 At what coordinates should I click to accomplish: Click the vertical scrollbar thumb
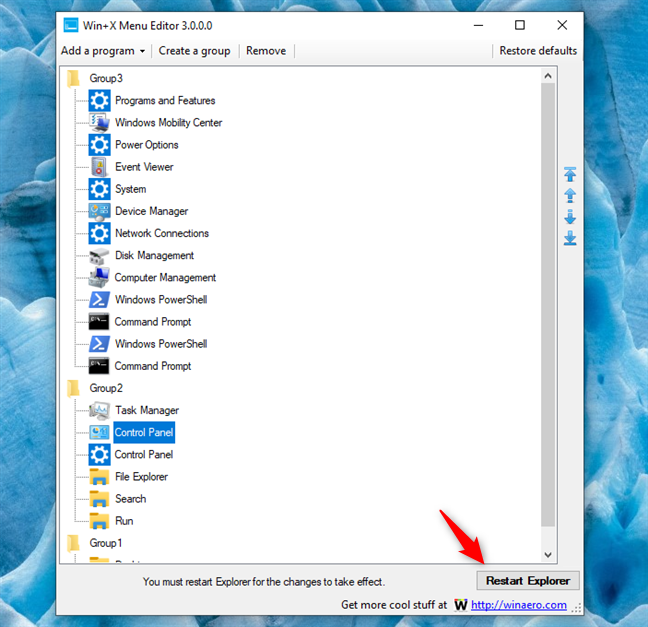[548, 305]
